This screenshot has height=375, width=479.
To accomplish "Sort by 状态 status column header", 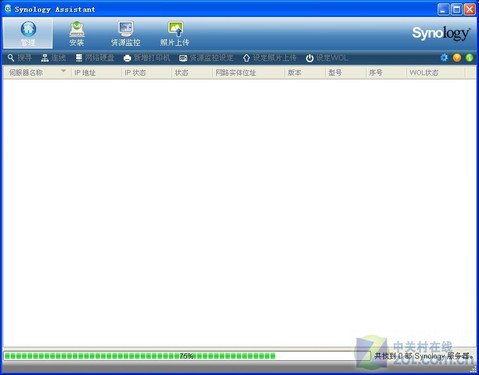I will (192, 73).
